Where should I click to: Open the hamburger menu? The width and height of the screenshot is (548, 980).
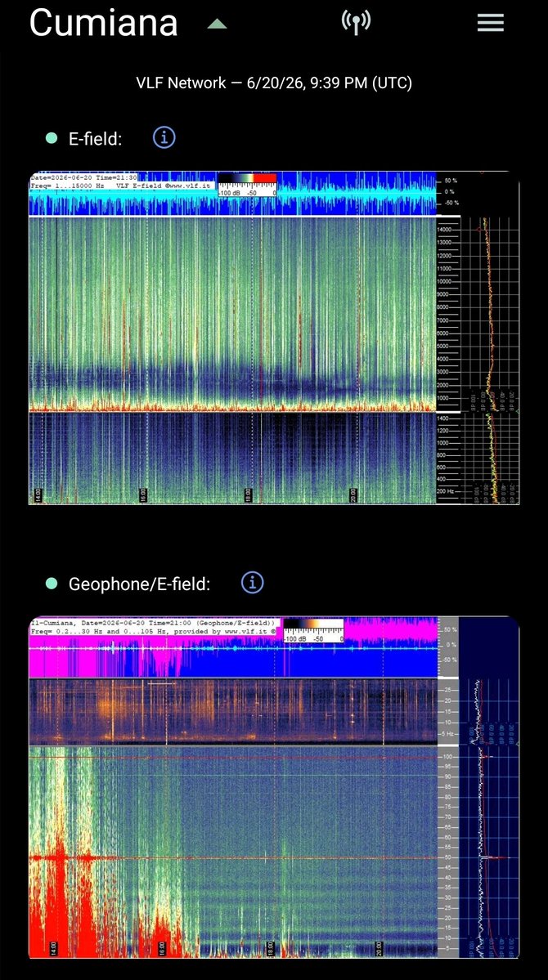click(x=491, y=23)
